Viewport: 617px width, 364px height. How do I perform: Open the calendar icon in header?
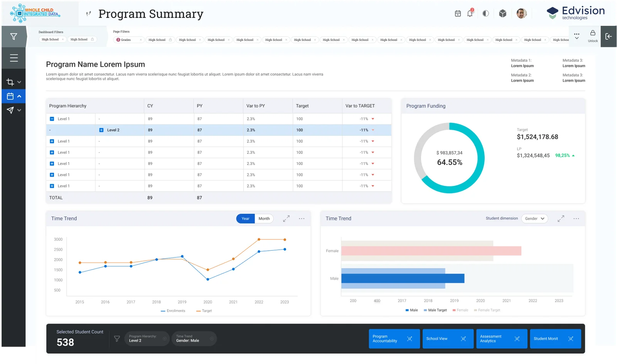coord(458,13)
